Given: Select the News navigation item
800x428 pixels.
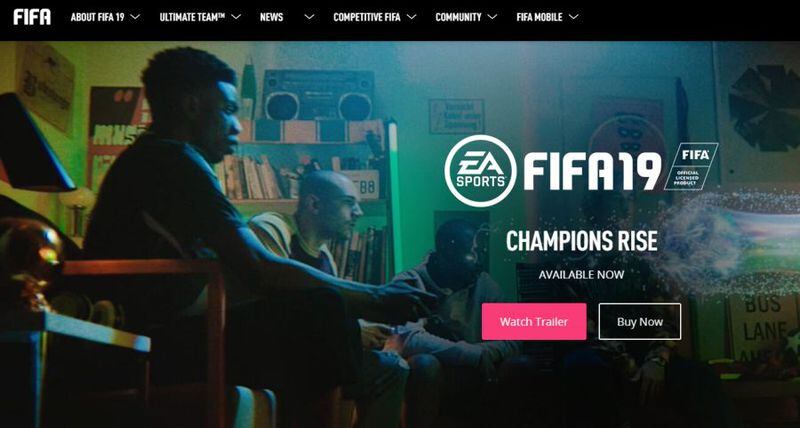Looking at the screenshot, I should coord(271,17).
